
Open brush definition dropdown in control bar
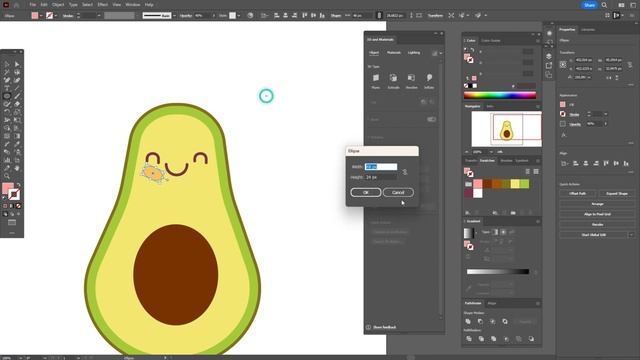point(174,16)
